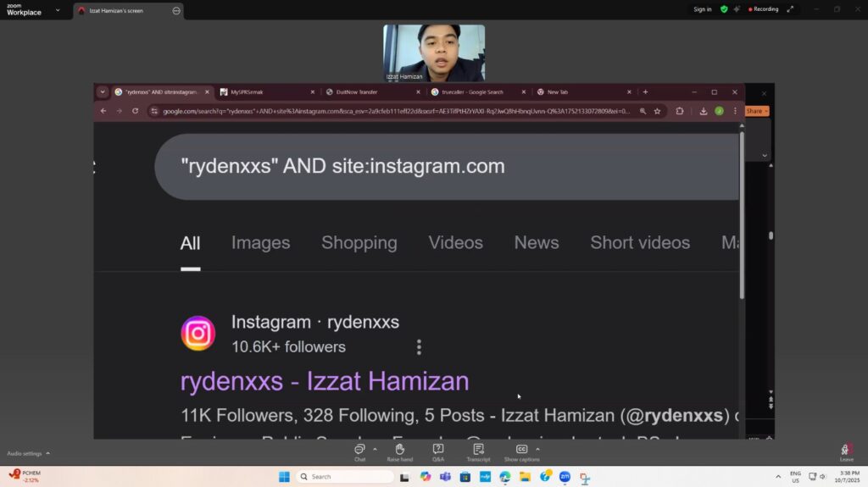Open Chrome Downloads

[703, 111]
